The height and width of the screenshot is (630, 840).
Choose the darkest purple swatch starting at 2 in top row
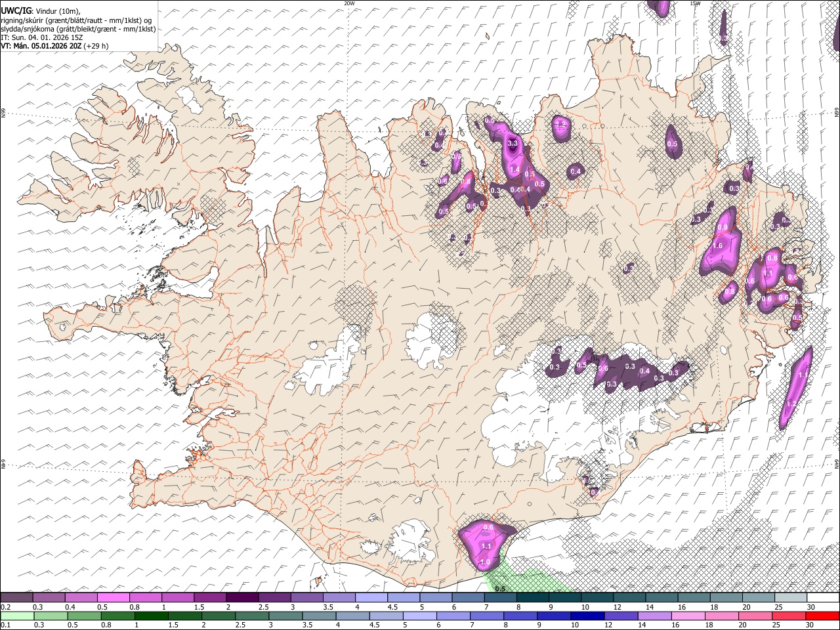pyautogui.click(x=241, y=597)
